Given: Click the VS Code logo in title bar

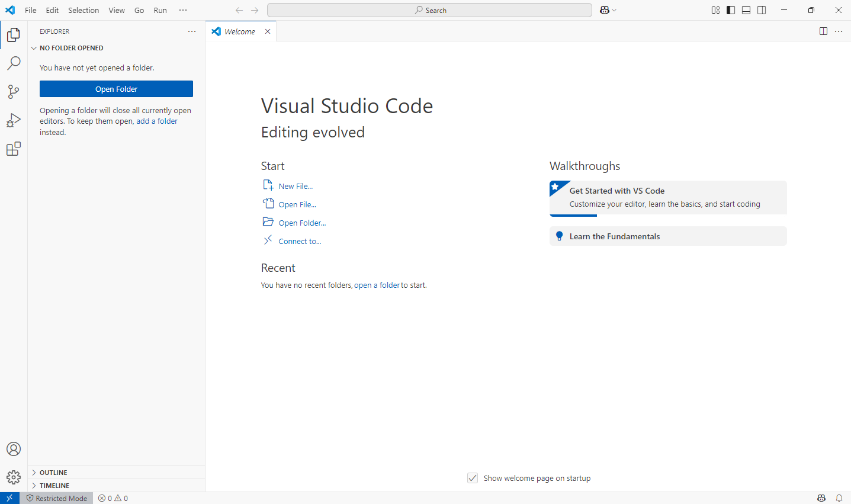Looking at the screenshot, I should click(x=10, y=10).
